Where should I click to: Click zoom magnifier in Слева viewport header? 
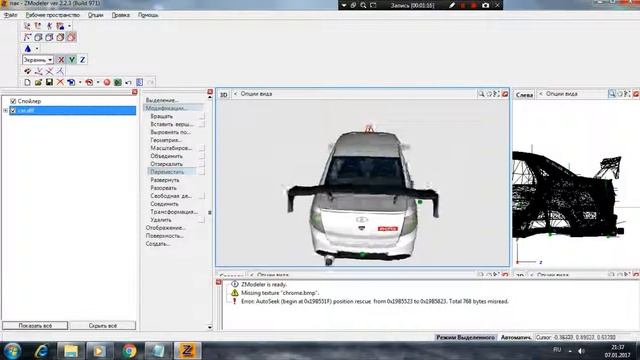coord(612,94)
